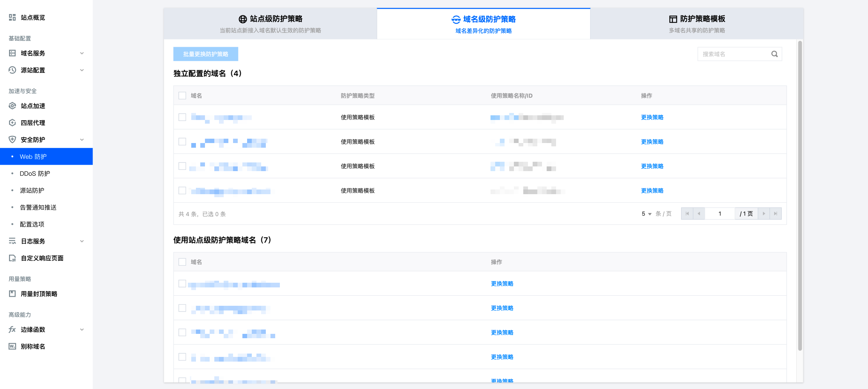This screenshot has width=868, height=389.
Task: Click the 自定义响应页面 page icon
Action: 12,258
